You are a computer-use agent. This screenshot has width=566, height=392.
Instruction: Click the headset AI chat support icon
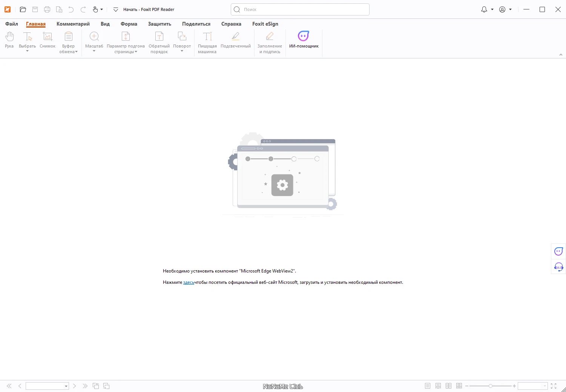(x=558, y=267)
